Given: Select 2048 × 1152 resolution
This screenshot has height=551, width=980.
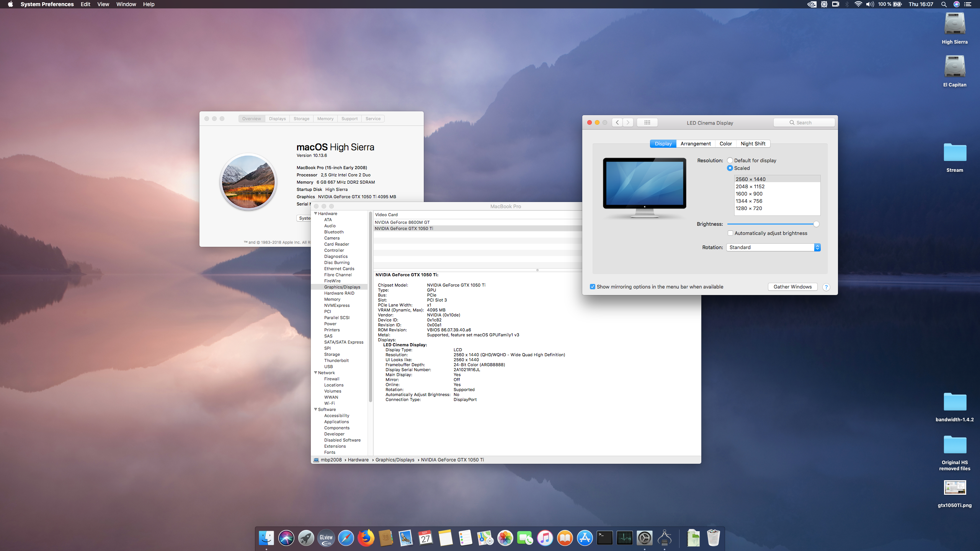Looking at the screenshot, I should (x=777, y=186).
